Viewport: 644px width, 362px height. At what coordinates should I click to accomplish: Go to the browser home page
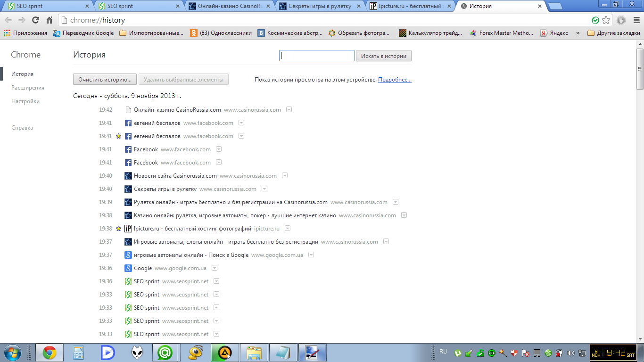[x=49, y=20]
